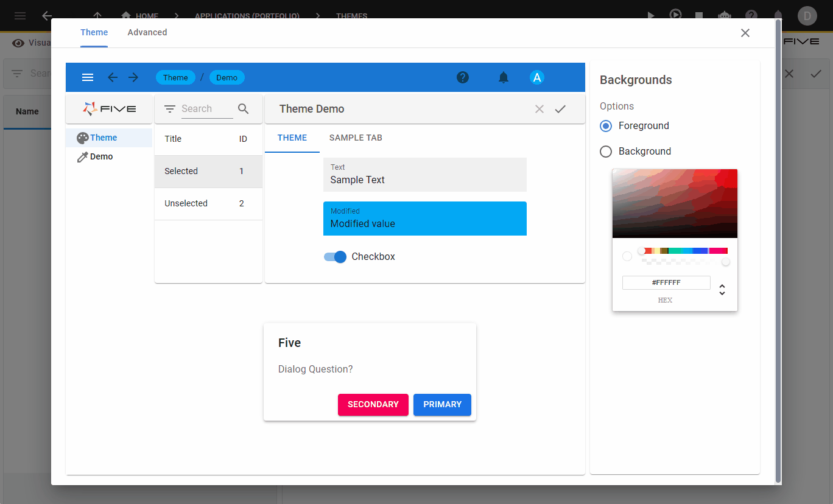Image resolution: width=833 pixels, height=504 pixels.
Task: Open the notifications bell in the blue bar
Action: pyautogui.click(x=504, y=77)
